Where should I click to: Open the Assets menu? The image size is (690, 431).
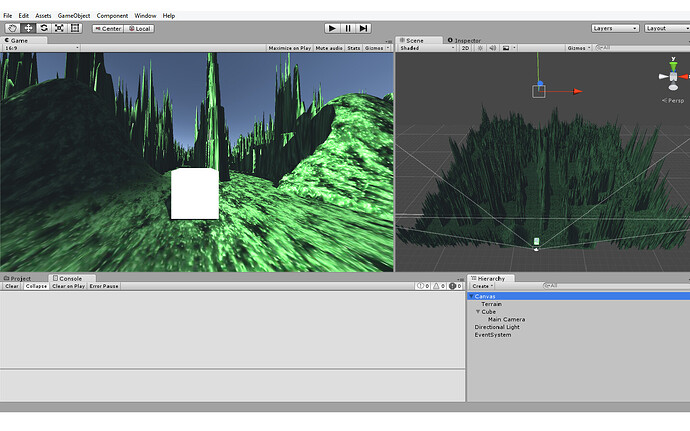pyautogui.click(x=43, y=15)
